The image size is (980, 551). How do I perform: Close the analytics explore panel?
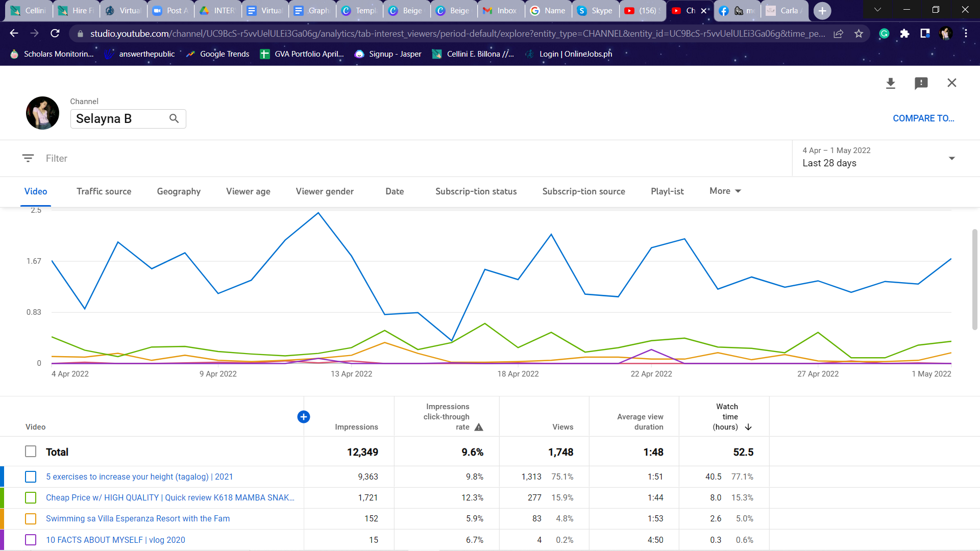coord(951,83)
